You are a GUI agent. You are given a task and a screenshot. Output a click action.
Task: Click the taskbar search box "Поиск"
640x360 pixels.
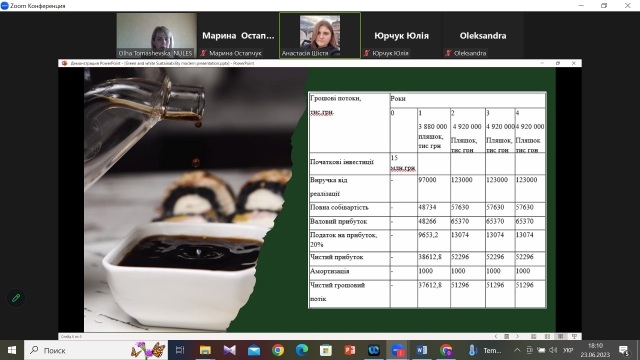[x=96, y=350]
